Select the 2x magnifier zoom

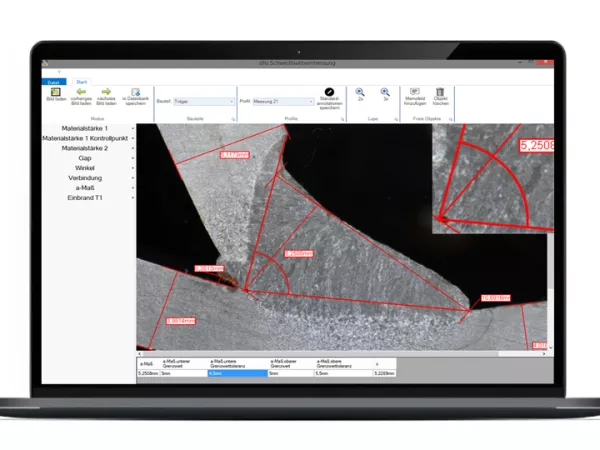(x=360, y=92)
